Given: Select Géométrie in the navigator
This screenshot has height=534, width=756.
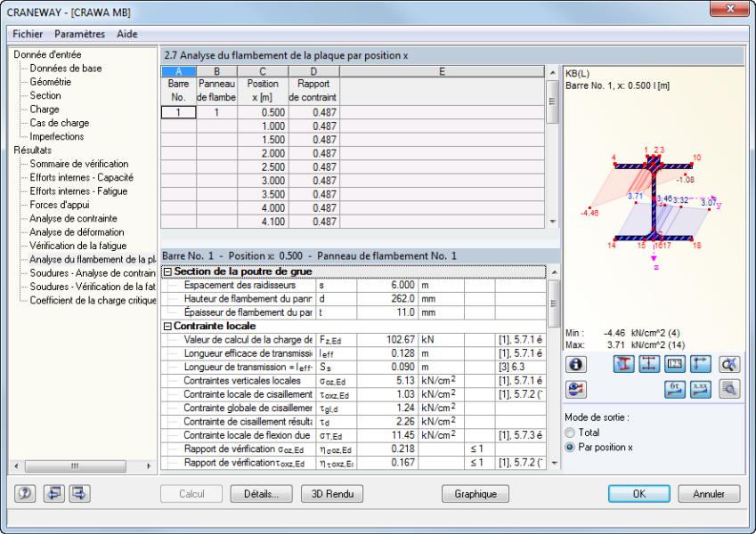Looking at the screenshot, I should pos(51,82).
